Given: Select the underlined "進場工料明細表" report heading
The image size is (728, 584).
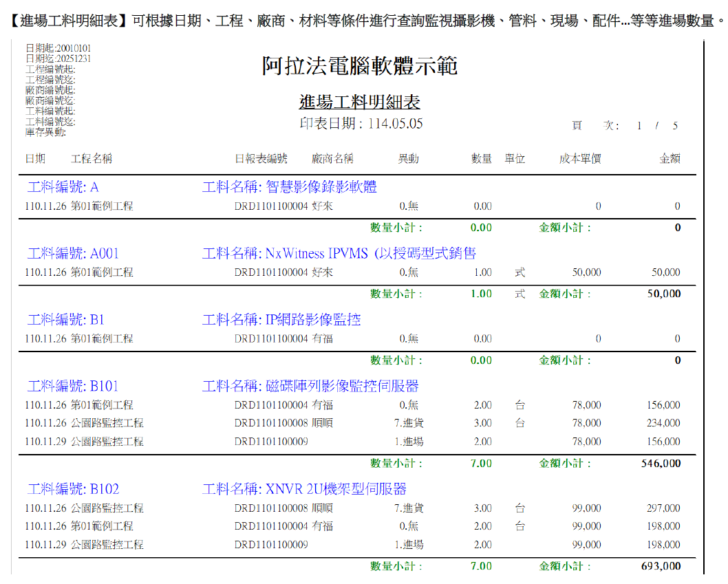Looking at the screenshot, I should [360, 102].
